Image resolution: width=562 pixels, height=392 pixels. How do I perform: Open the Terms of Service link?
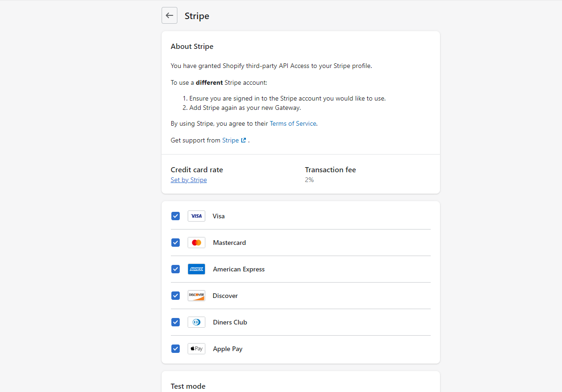click(x=293, y=124)
